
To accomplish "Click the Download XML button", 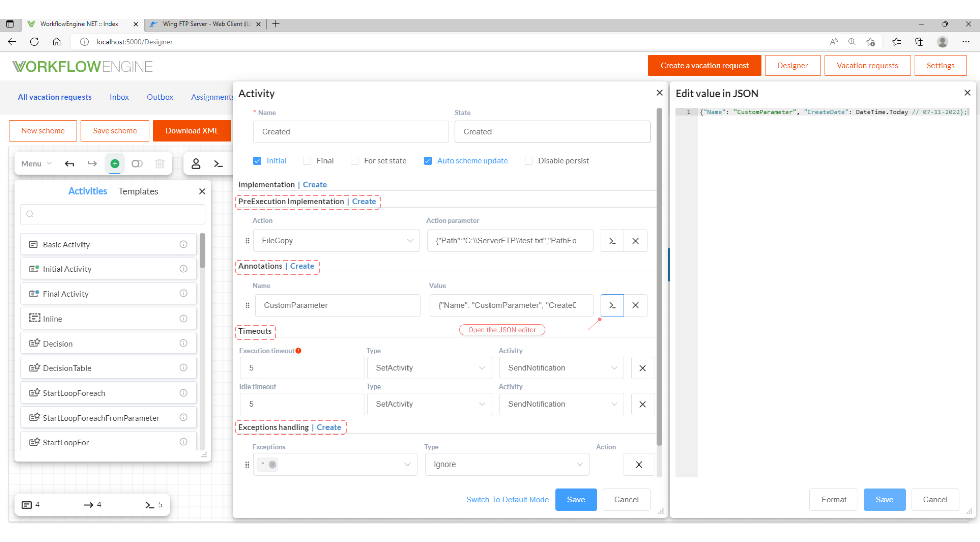I will click(192, 131).
